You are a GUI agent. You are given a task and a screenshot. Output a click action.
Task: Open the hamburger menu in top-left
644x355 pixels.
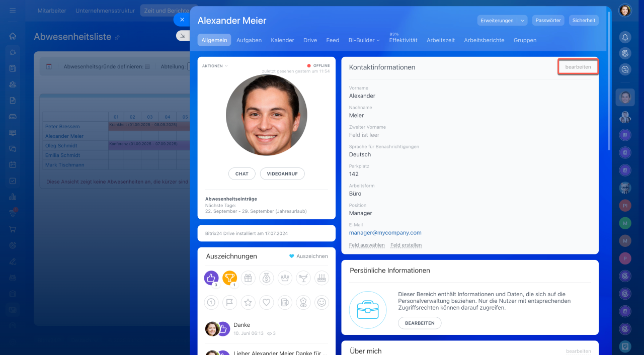point(13,11)
